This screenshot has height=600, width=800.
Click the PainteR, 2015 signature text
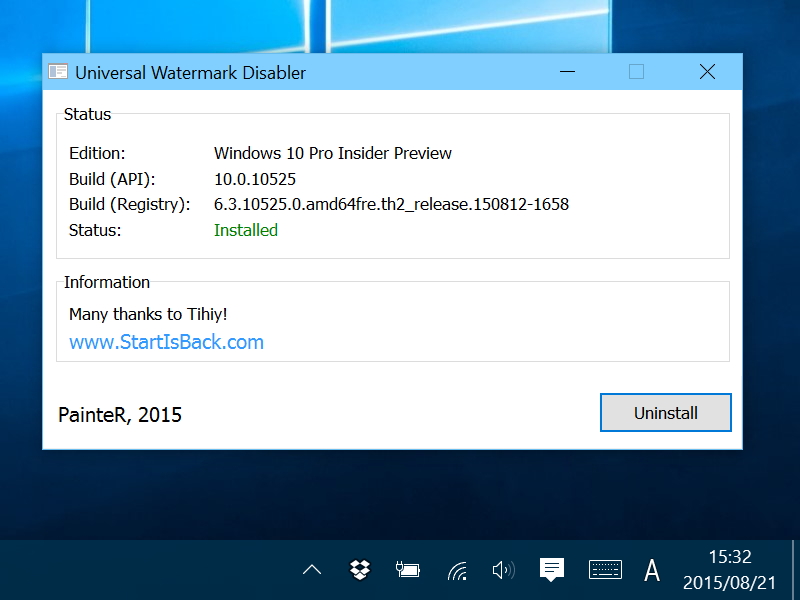(x=119, y=415)
